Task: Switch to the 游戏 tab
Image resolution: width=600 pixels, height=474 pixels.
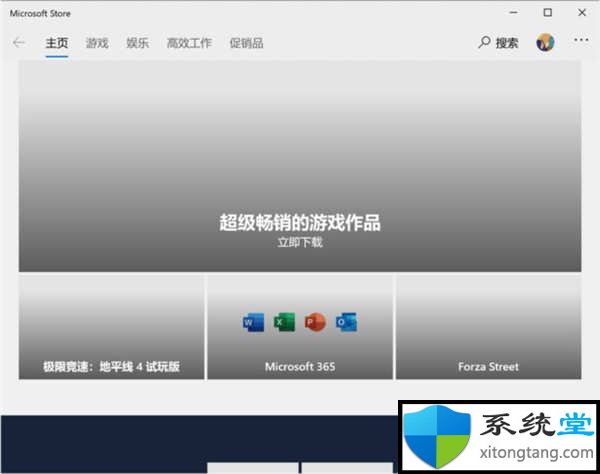Action: tap(97, 43)
